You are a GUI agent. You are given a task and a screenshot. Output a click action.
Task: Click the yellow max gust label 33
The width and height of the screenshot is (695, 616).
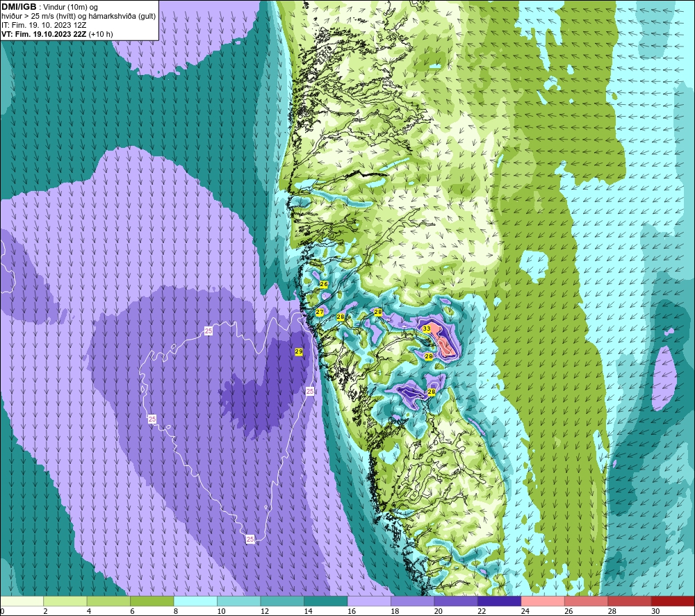pyautogui.click(x=427, y=328)
